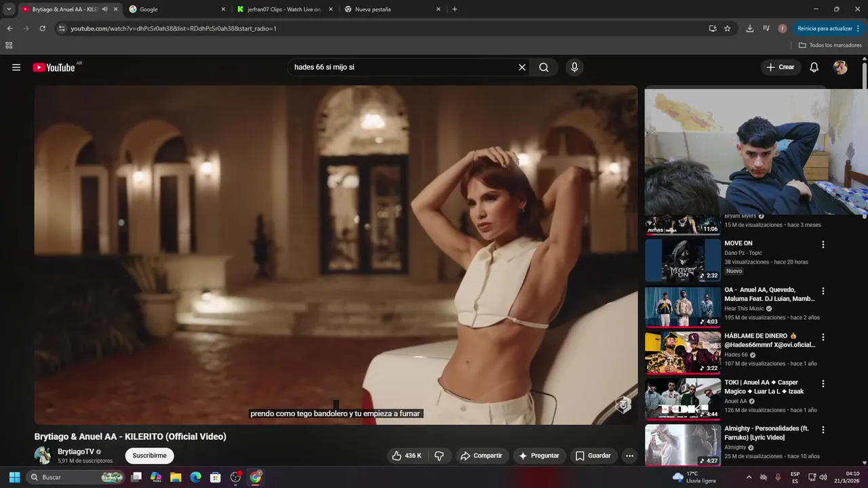
Task: Open OA Anuel AA Quevedo thumbnail
Action: point(683,307)
